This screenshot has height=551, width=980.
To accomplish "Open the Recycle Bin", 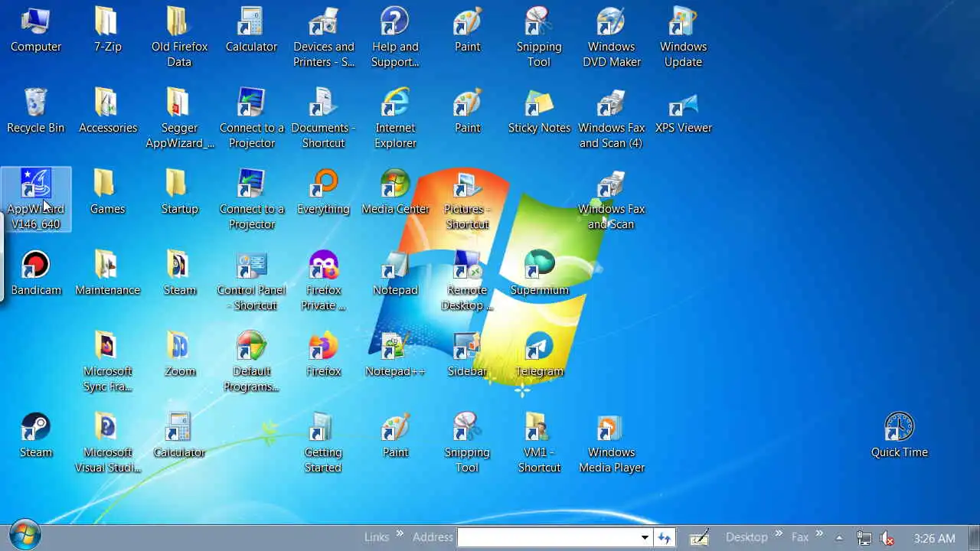I will point(36,112).
